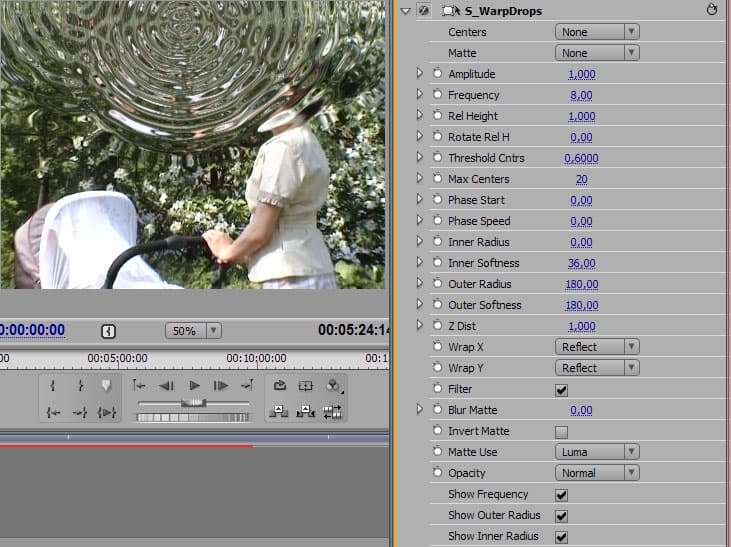Expand the Max Centers parameter

[419, 178]
